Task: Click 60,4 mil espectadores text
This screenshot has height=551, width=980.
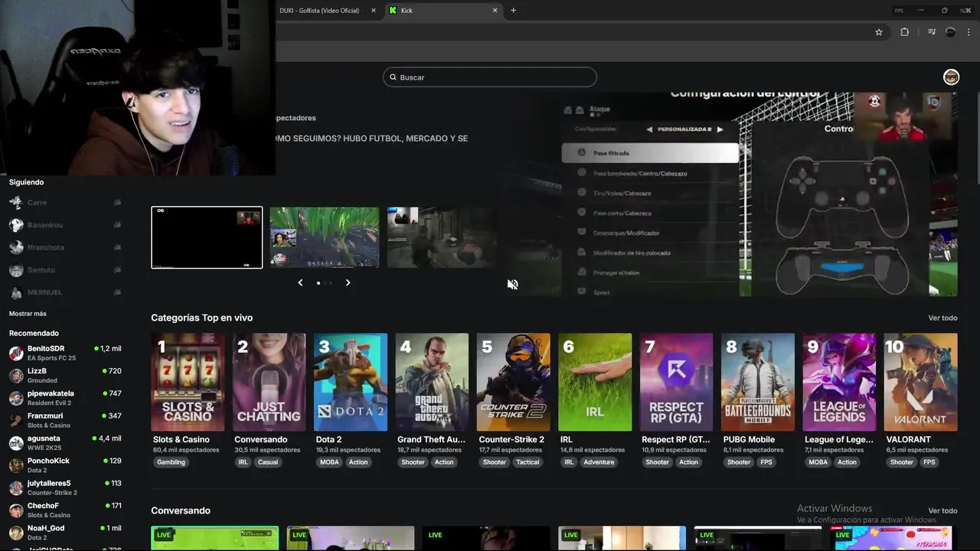Action: coord(185,450)
